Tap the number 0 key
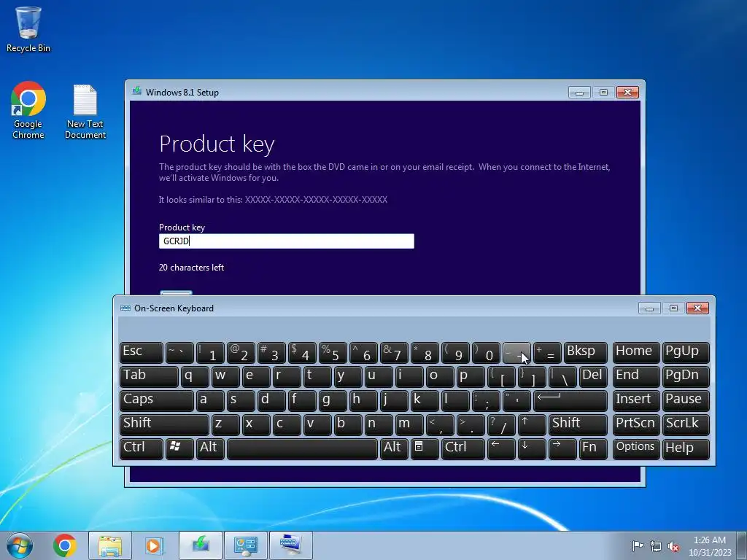The image size is (747, 560). [x=485, y=352]
